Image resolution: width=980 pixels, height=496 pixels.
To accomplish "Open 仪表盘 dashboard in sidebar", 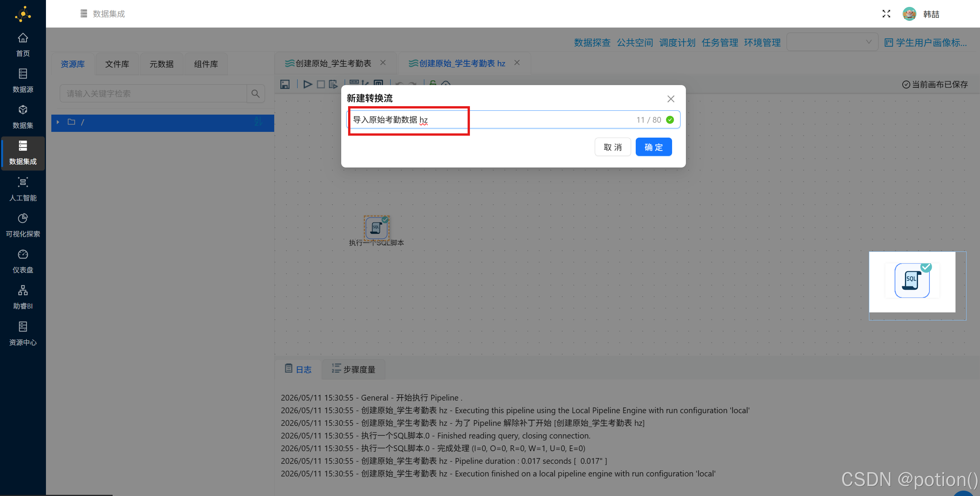I will [23, 261].
